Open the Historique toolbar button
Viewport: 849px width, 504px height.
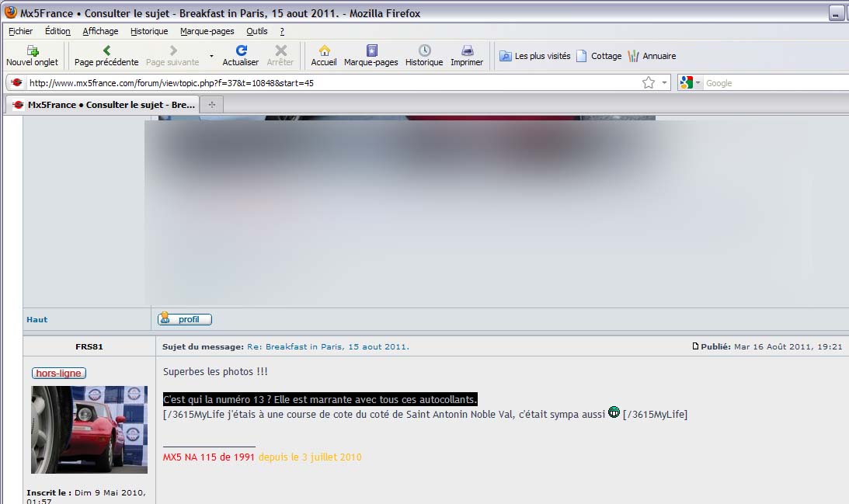(424, 56)
